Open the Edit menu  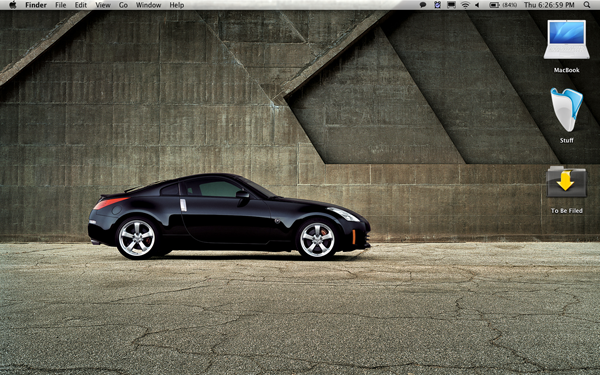(81, 5)
